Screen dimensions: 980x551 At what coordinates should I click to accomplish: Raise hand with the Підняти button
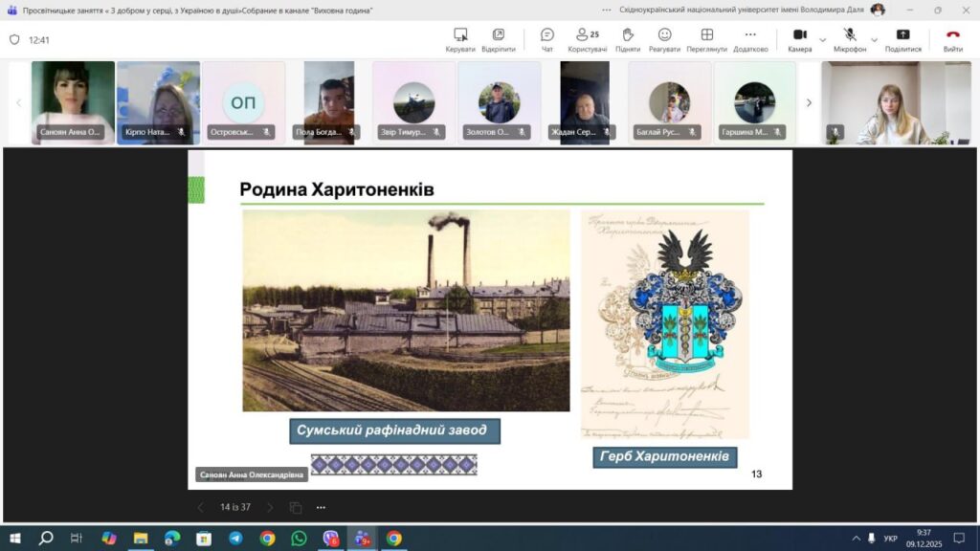(x=628, y=39)
